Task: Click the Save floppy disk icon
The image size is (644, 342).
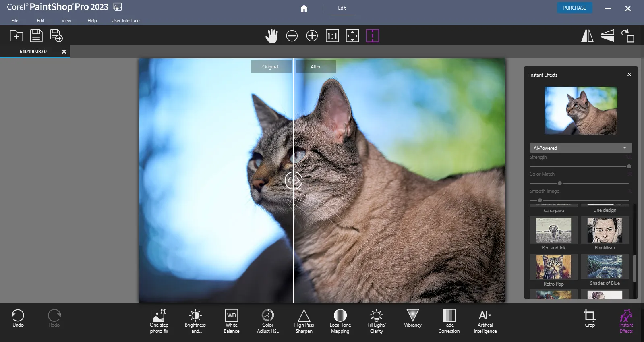Action: click(36, 36)
